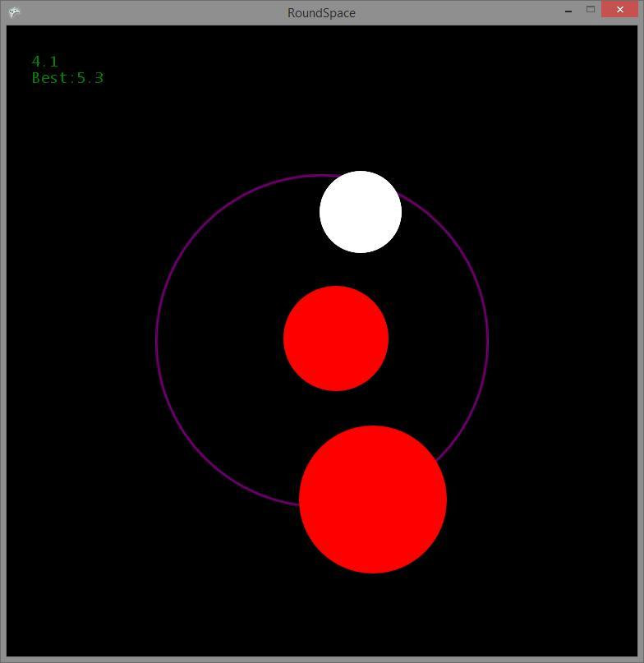Maximize the RoundSpace window

tap(591, 9)
